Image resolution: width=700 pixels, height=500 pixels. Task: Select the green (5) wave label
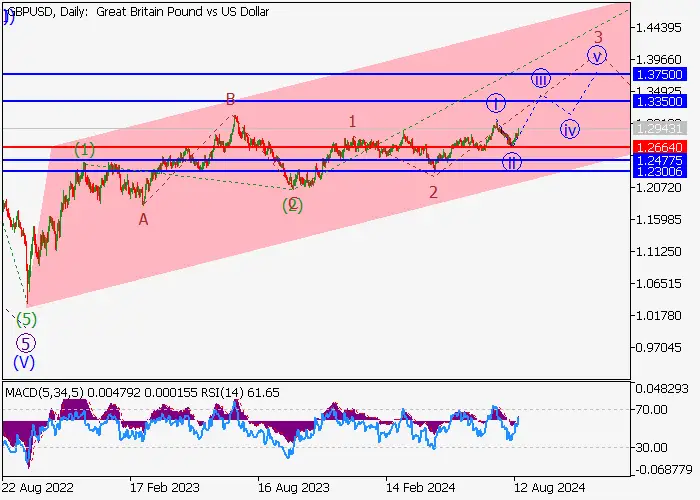(26, 320)
